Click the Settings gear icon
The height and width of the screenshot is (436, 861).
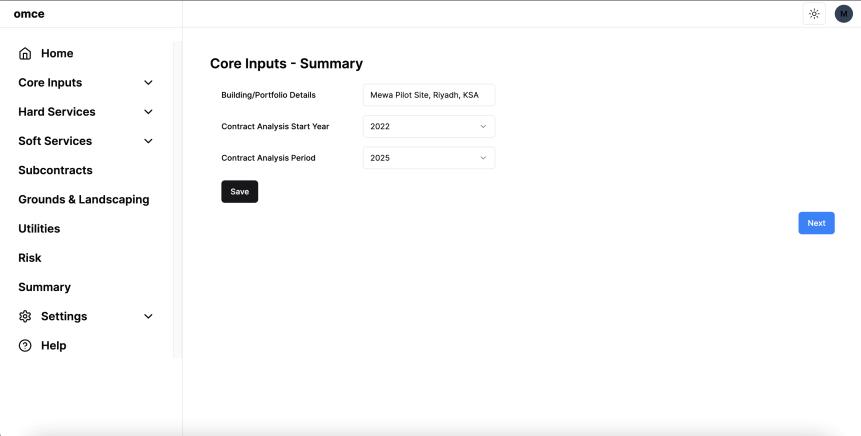click(25, 317)
